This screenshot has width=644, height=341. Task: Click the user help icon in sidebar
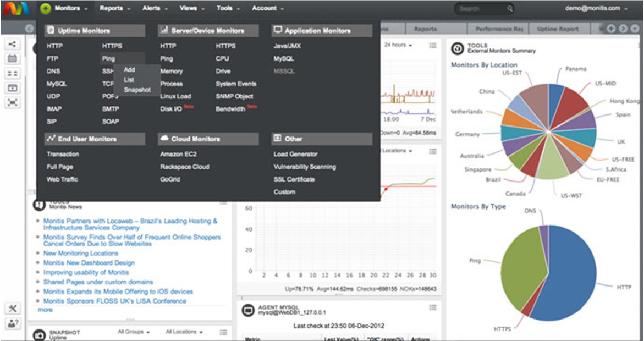[12, 324]
